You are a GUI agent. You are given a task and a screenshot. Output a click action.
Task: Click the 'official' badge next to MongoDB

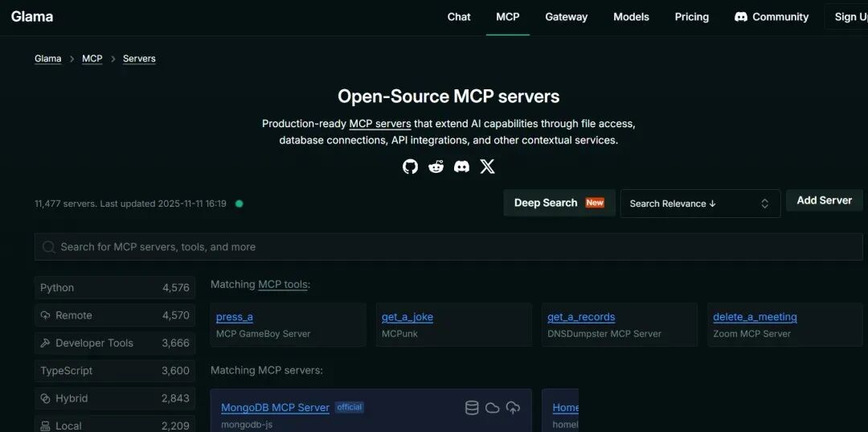coord(350,408)
